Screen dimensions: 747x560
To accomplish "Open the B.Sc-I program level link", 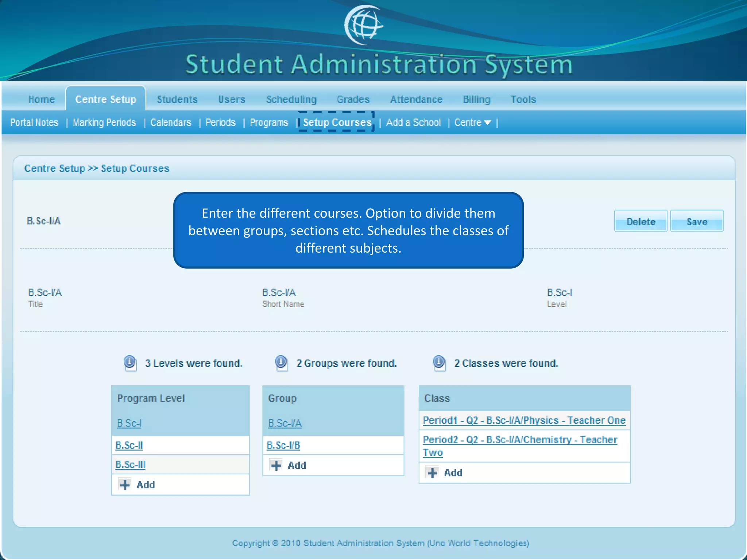I will [129, 423].
